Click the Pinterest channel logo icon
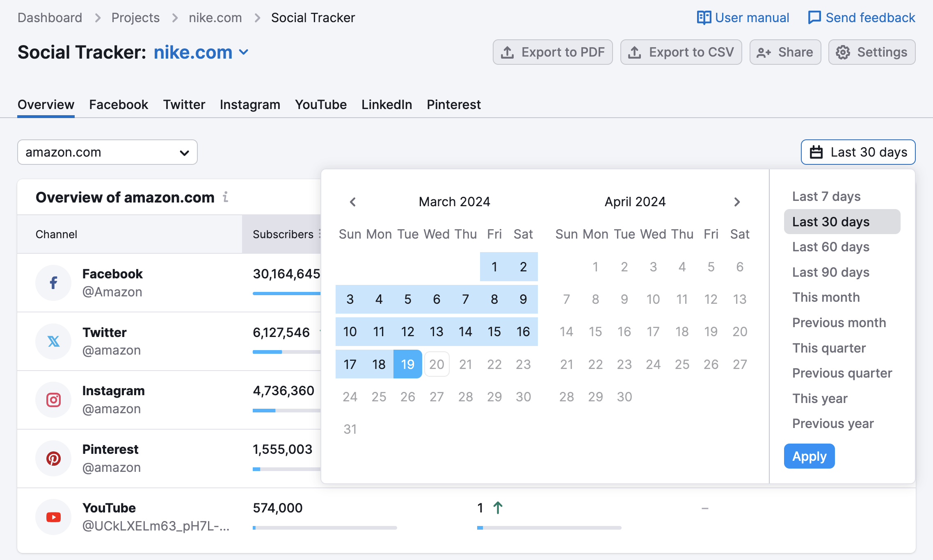 coord(53,458)
